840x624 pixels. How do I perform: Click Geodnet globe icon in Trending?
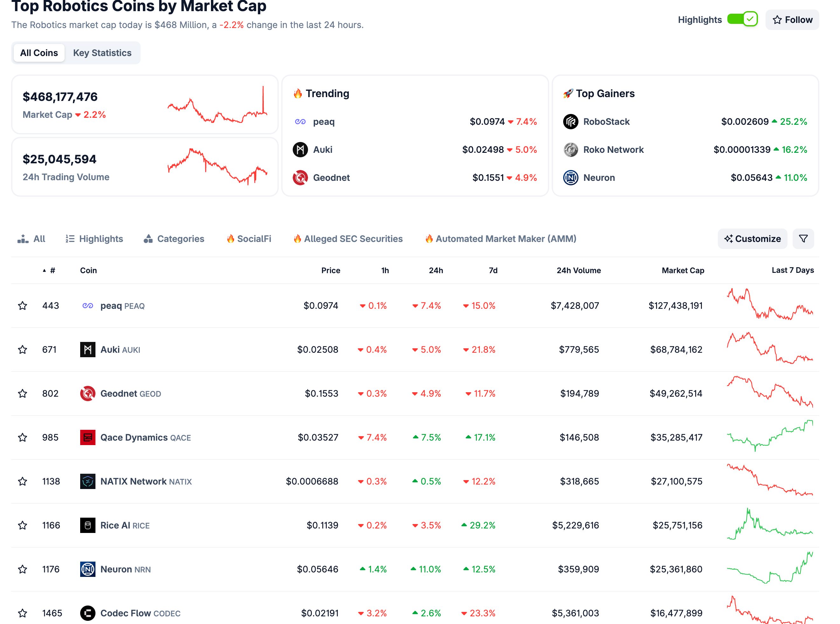point(300,178)
